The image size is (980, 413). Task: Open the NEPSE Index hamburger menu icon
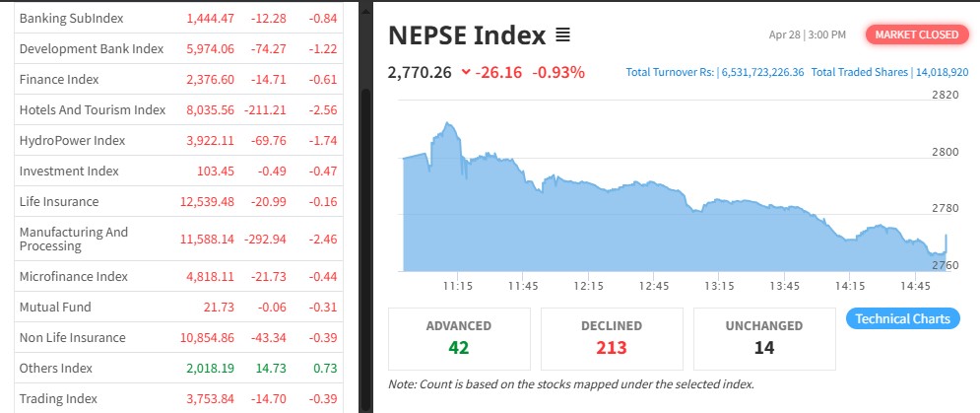(562, 35)
